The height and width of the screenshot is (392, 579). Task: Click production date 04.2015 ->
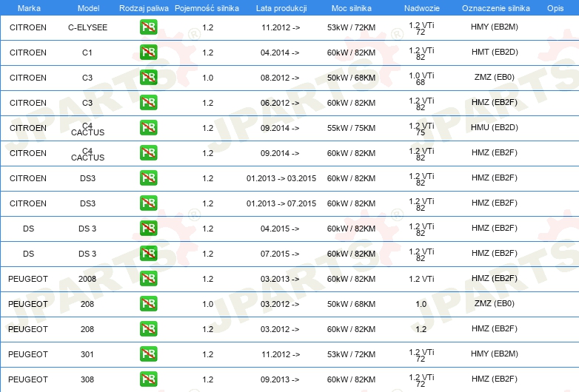coord(280,229)
